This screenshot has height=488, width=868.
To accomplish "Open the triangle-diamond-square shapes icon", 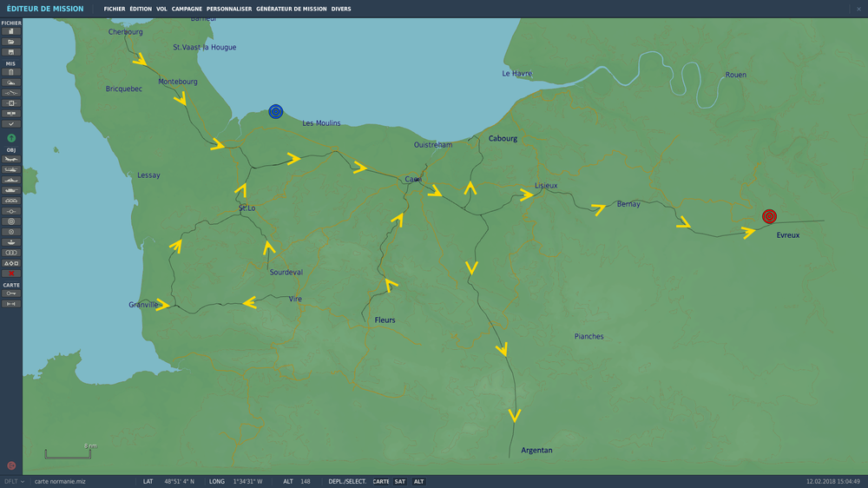I will pyautogui.click(x=10, y=263).
